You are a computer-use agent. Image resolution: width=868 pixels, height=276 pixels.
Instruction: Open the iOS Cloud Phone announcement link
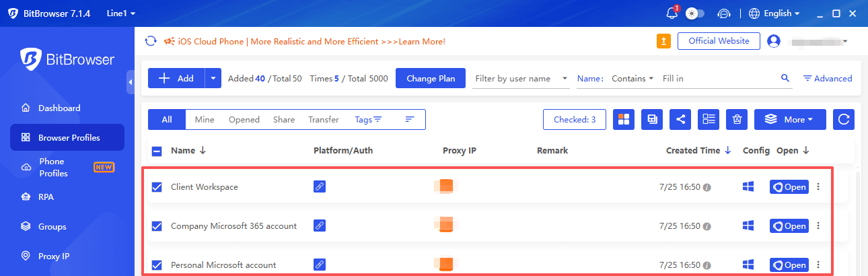(x=312, y=41)
